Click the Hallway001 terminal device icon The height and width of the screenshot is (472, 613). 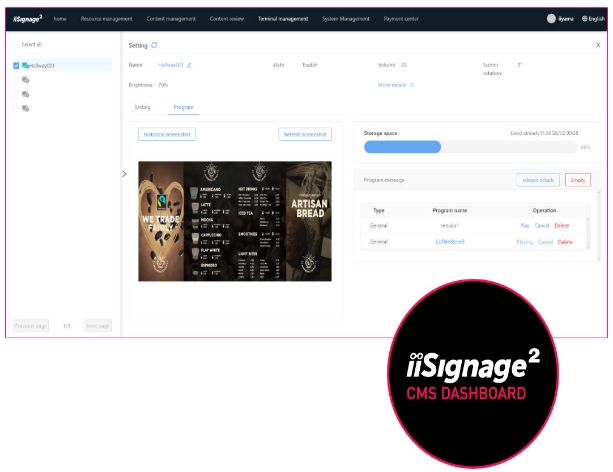click(25, 66)
